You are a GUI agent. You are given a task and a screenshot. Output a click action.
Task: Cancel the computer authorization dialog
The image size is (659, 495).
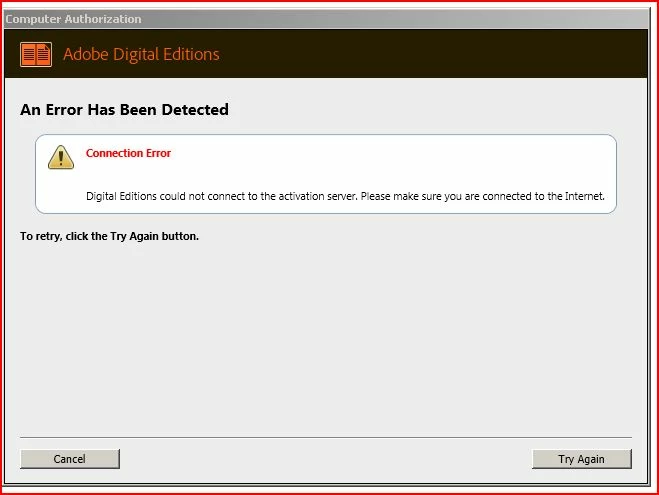(x=70, y=459)
